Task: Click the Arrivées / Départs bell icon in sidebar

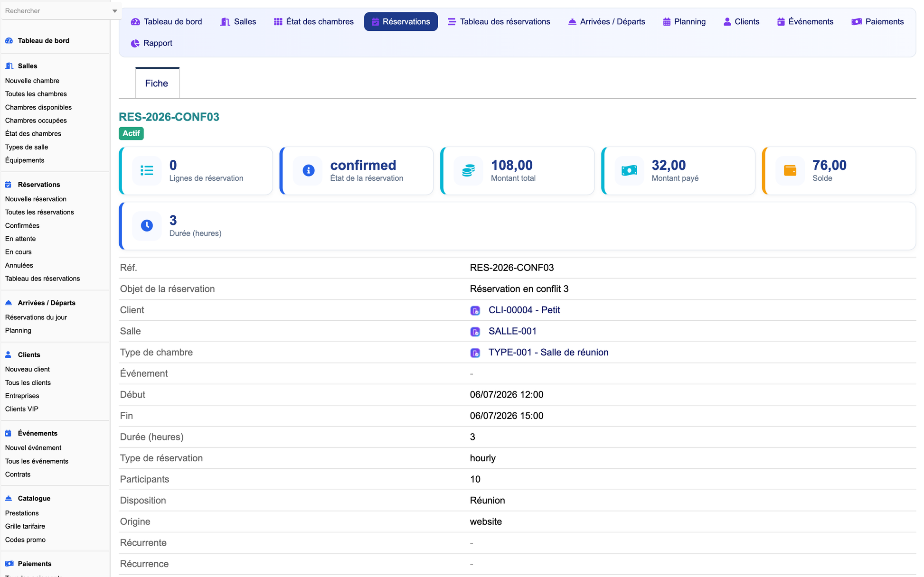Action: coord(9,303)
